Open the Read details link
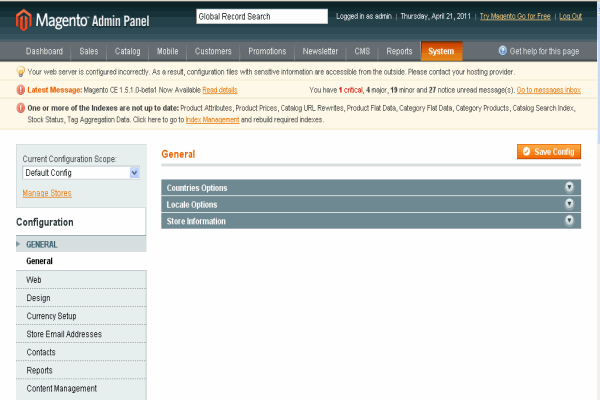Viewport: 600px width, 400px height. click(x=220, y=90)
